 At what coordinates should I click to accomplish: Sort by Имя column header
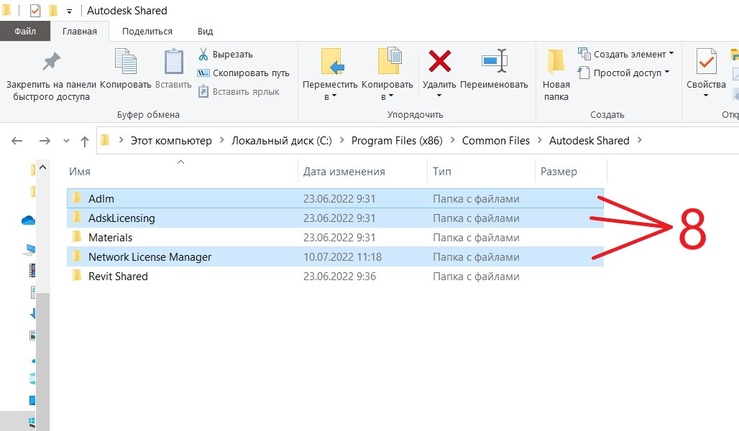click(80, 172)
